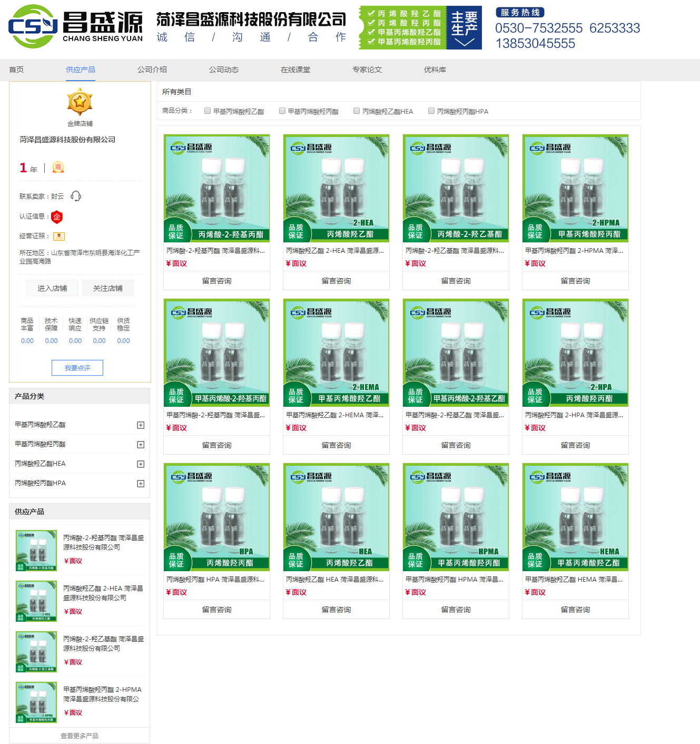Screen dimensions: 700x744
Task: Open the 甲基丙烯酸-2-羟基乙酯 product image
Action: pos(456,353)
